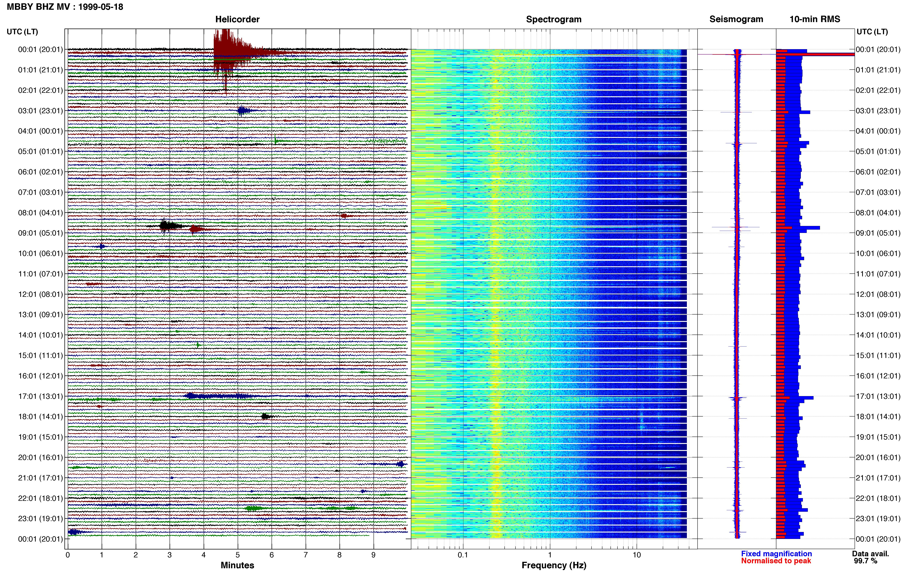Click the 3 tick on the Minutes axis

[170, 555]
